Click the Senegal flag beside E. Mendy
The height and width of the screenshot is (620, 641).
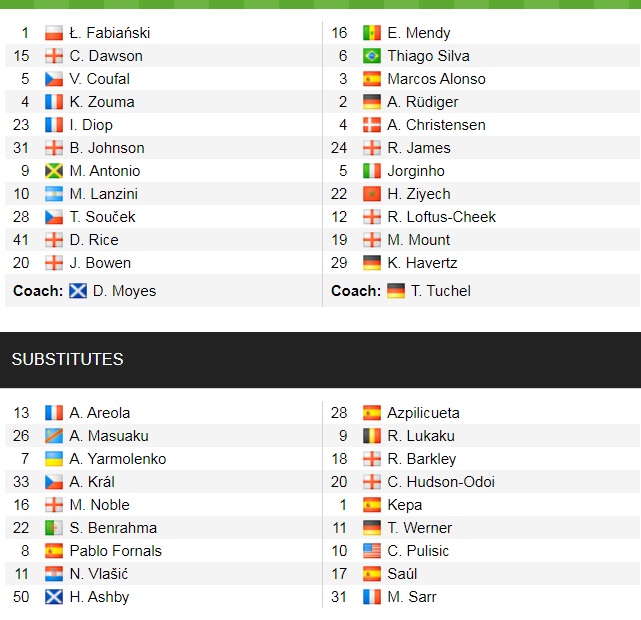pyautogui.click(x=372, y=33)
